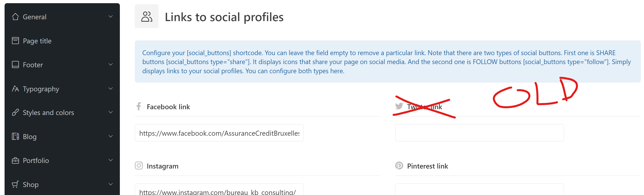The height and width of the screenshot is (195, 644).
Task: Expand the Blog section chevron
Action: coord(111,136)
